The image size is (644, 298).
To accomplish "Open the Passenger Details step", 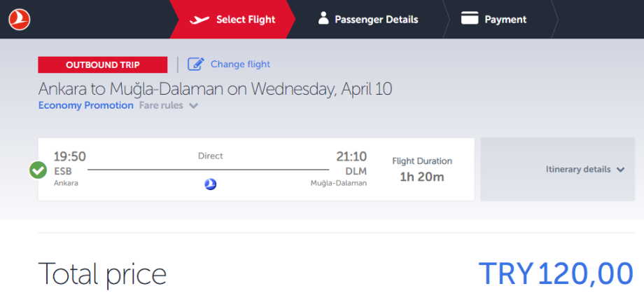I will click(x=377, y=20).
